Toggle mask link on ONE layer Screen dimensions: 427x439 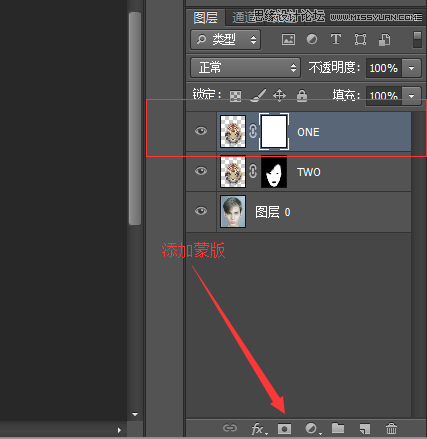point(253,131)
